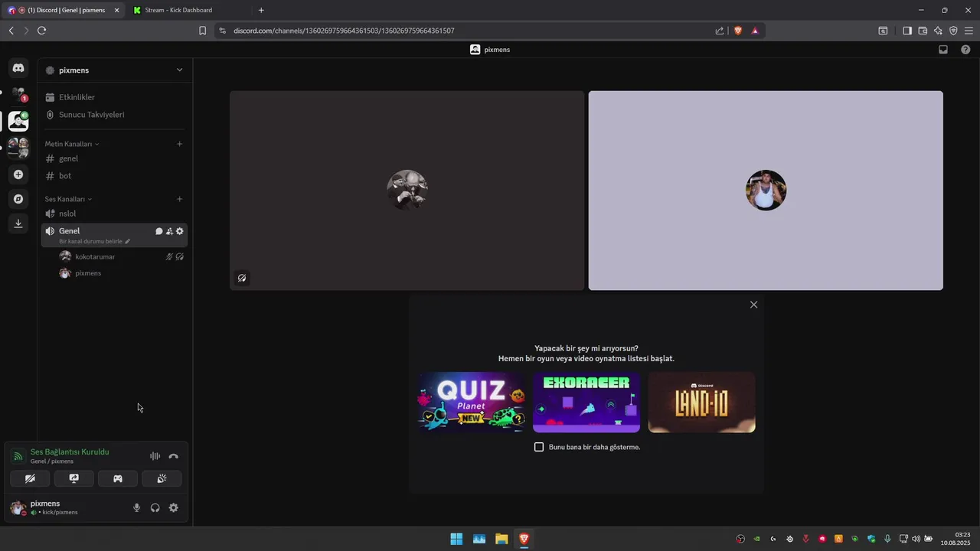Check 'Bunu bana bir daha gösterme' checkbox
Image resolution: width=980 pixels, height=551 pixels.
(539, 447)
